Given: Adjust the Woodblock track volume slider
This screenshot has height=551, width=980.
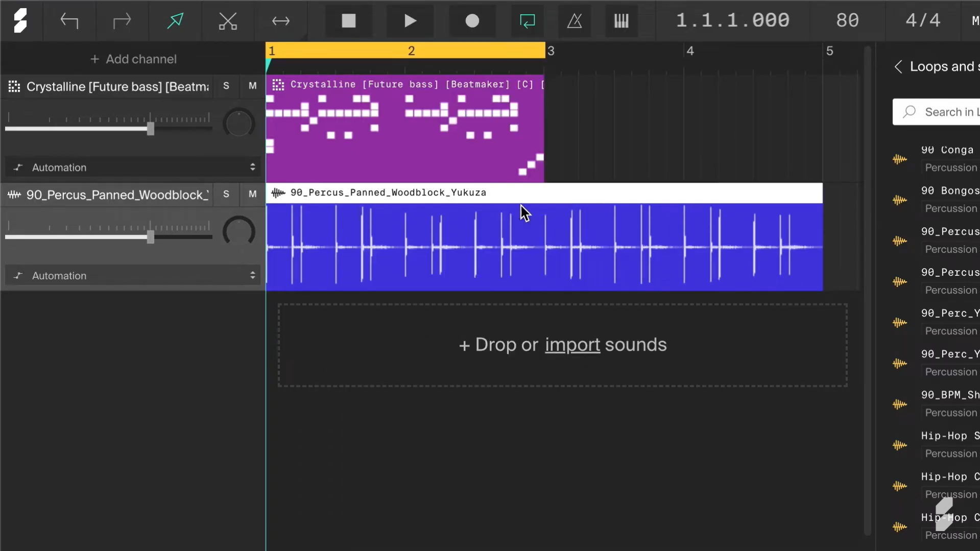Looking at the screenshot, I should (x=151, y=237).
